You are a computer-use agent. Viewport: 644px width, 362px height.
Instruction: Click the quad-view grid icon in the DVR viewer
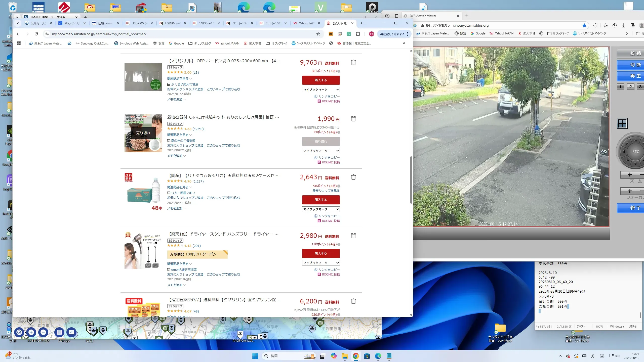click(x=622, y=123)
